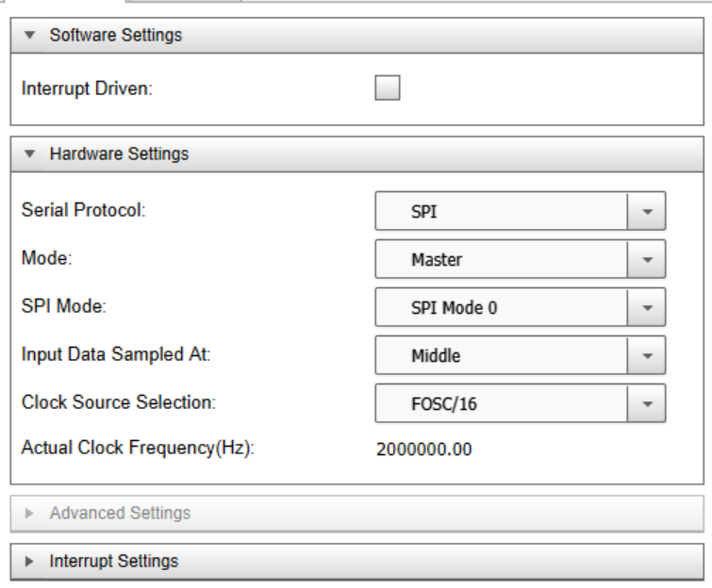712x588 pixels.
Task: Click the Hardware Settings header title
Action: 119,154
